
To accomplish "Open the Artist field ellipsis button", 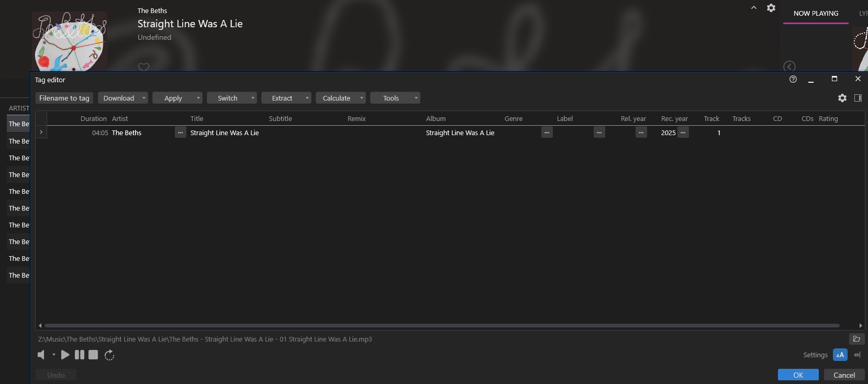I will (181, 133).
